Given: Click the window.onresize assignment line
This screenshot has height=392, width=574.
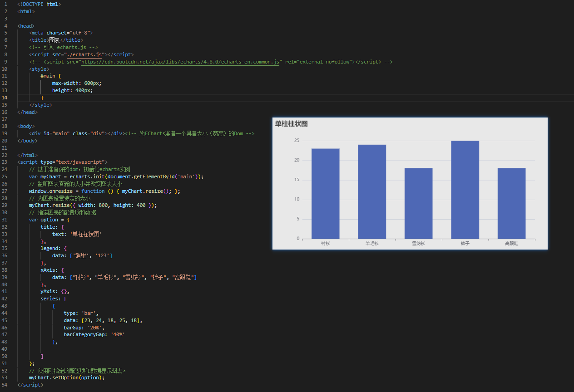Looking at the screenshot, I should [104, 191].
